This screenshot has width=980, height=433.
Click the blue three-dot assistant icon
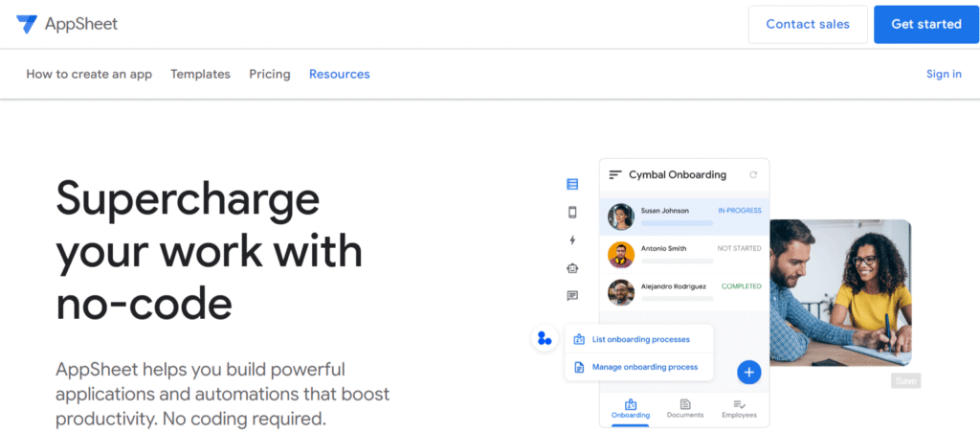[x=545, y=338]
